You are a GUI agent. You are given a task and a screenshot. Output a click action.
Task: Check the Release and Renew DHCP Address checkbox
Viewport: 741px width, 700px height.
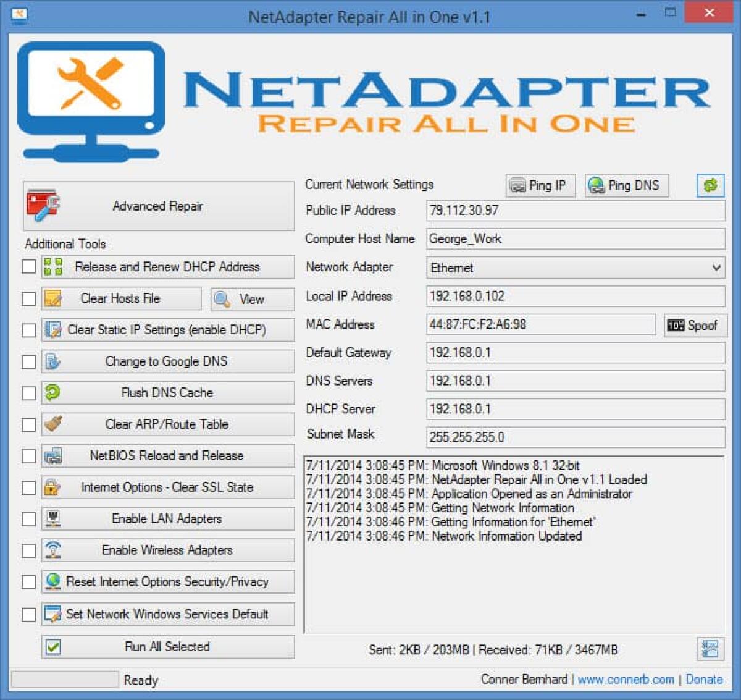click(x=28, y=266)
